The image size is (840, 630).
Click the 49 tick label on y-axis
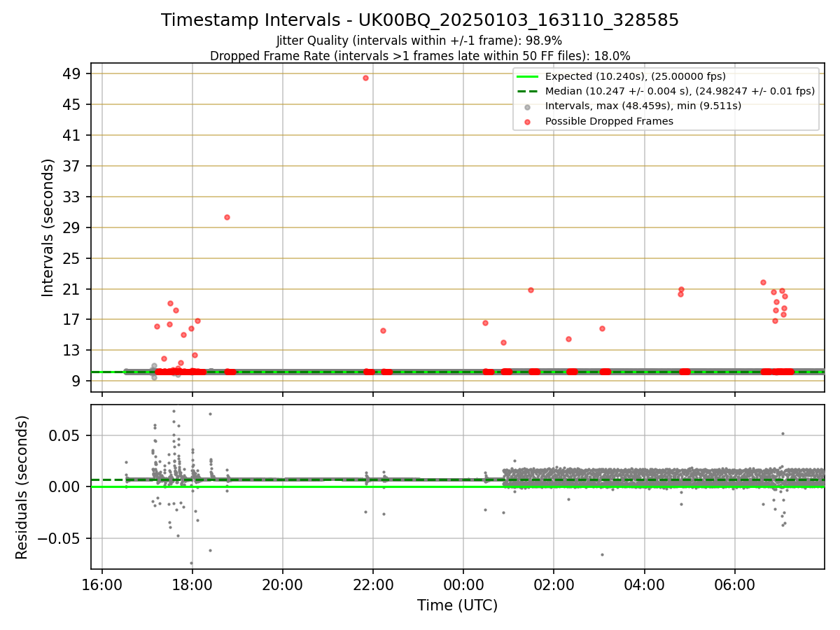73,73
